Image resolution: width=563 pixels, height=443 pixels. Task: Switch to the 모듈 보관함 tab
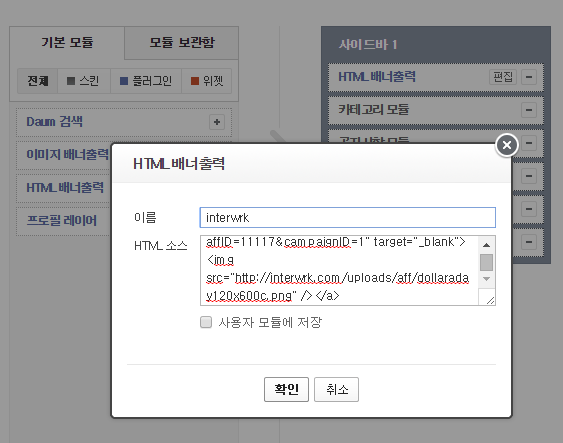click(x=182, y=42)
